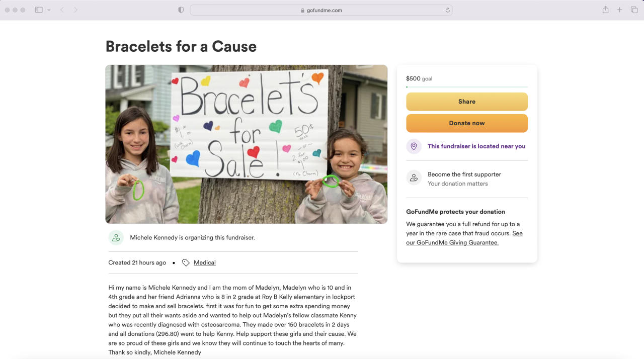Click the Donate now button
The width and height of the screenshot is (644, 359).
[466, 123]
